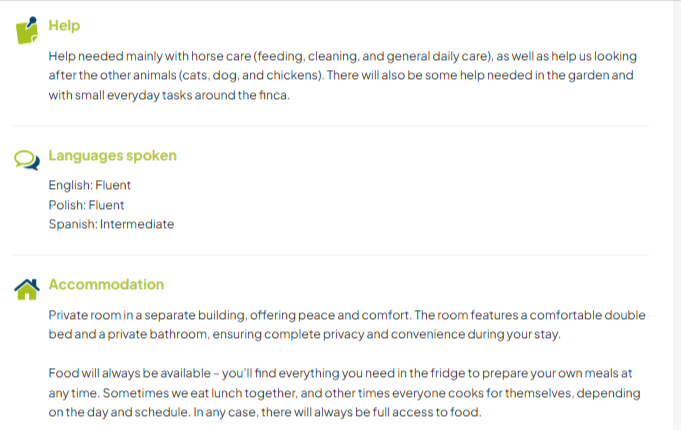Click the English: Fluent language entry
681x430 pixels.
coord(90,185)
